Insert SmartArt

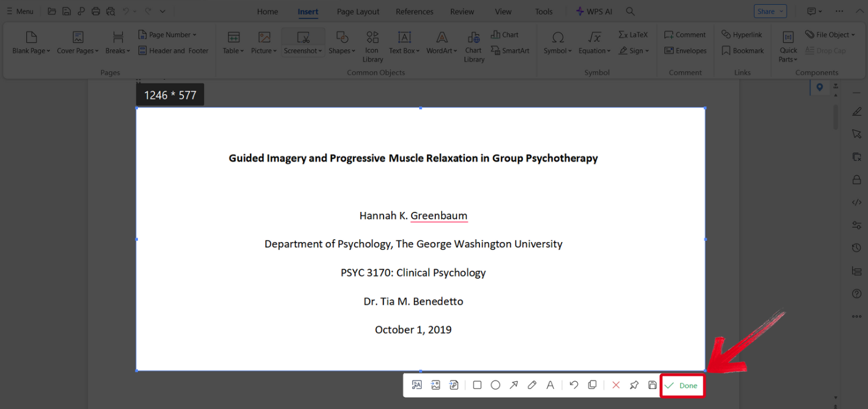point(510,51)
